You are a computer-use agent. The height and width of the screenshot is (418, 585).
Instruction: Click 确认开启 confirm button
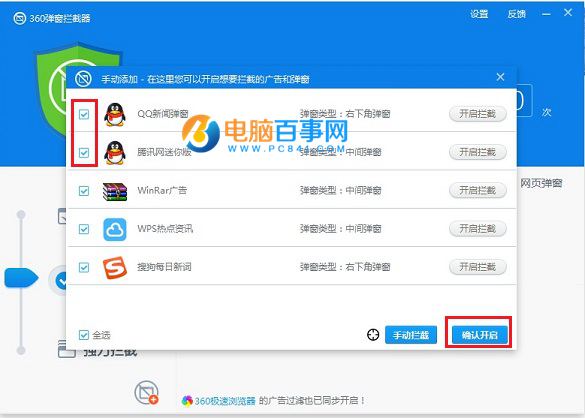pyautogui.click(x=480, y=335)
